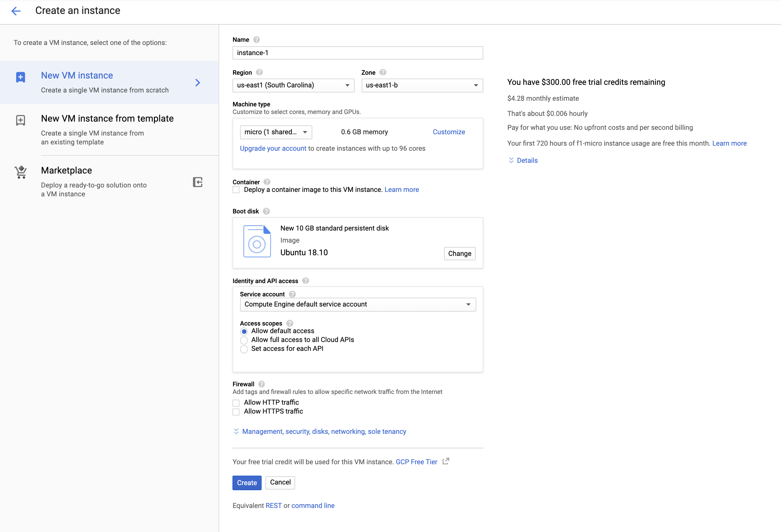
Task: Select New VM instance from template
Action: pos(109,130)
